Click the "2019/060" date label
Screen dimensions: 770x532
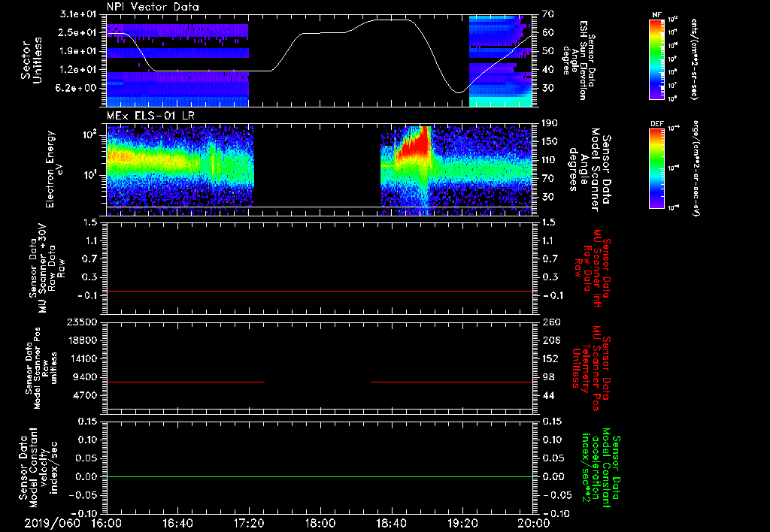pos(52,523)
